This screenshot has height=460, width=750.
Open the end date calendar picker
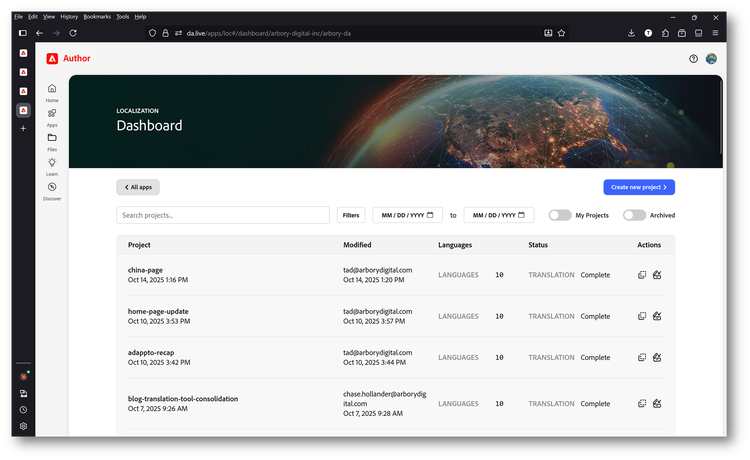pos(521,215)
